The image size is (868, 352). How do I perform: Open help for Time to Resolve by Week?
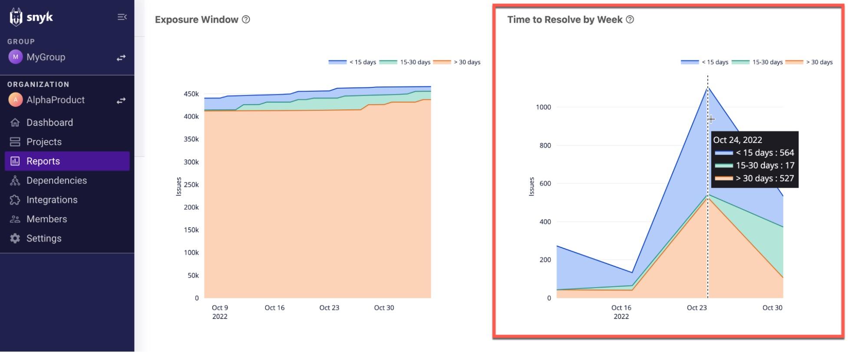(630, 20)
